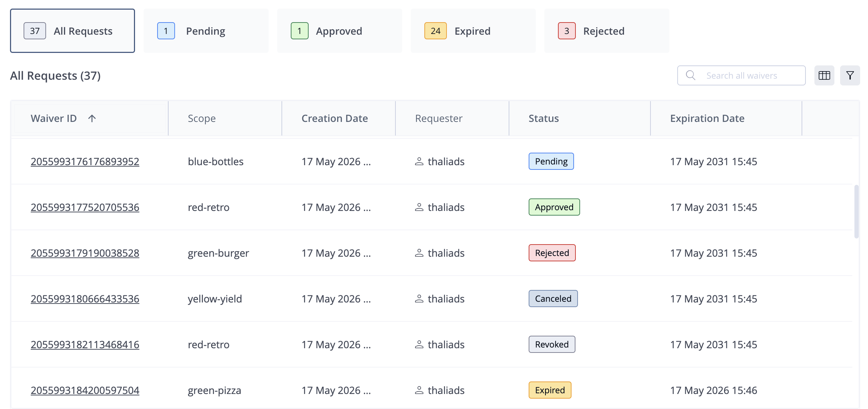868x409 pixels.
Task: Click user icon beside thaliads in blue-bottles row
Action: point(419,162)
